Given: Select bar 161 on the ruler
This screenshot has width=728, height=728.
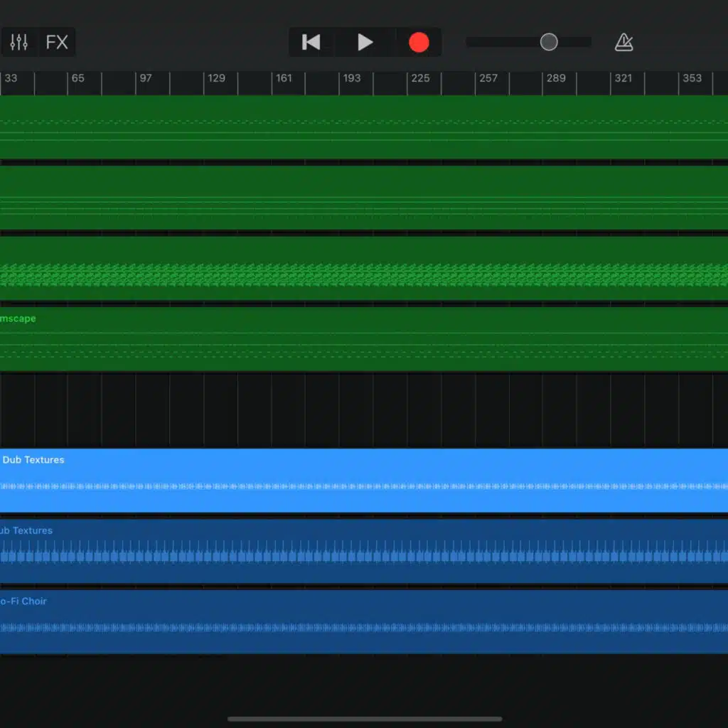Looking at the screenshot, I should [284, 79].
